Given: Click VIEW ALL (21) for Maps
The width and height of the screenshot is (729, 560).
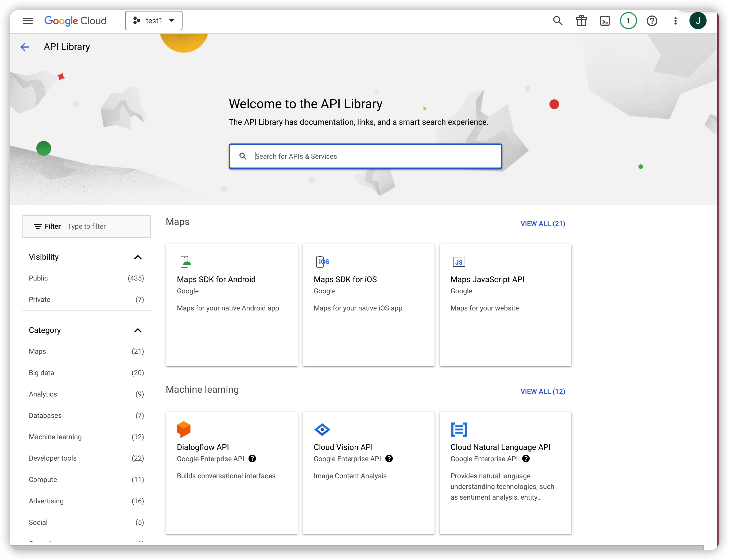Looking at the screenshot, I should tap(543, 224).
